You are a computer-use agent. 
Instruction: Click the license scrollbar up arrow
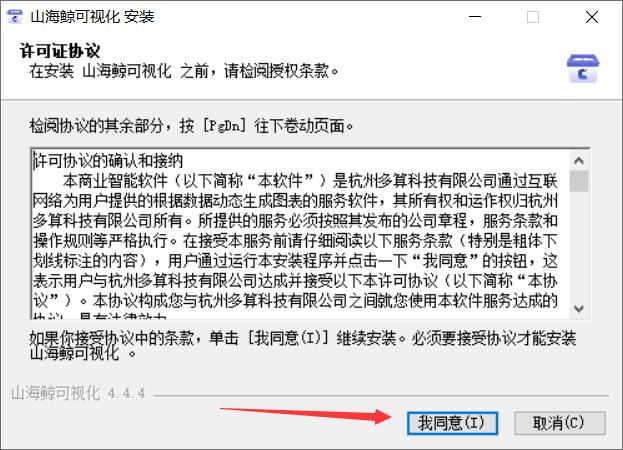tap(579, 160)
